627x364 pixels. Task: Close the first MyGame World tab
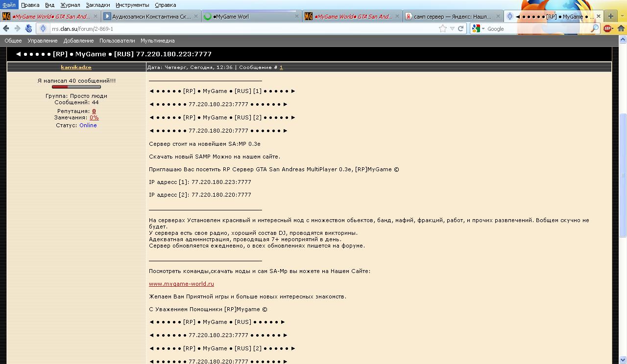point(96,16)
